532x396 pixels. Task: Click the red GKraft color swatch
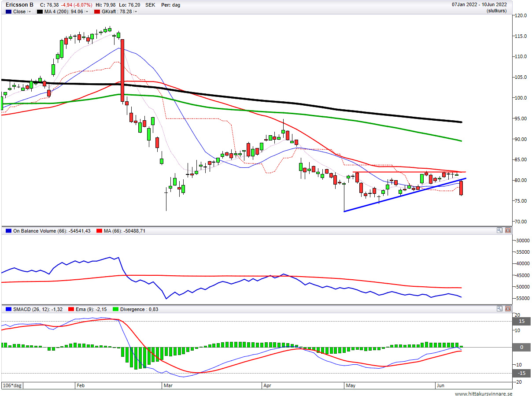click(x=97, y=12)
